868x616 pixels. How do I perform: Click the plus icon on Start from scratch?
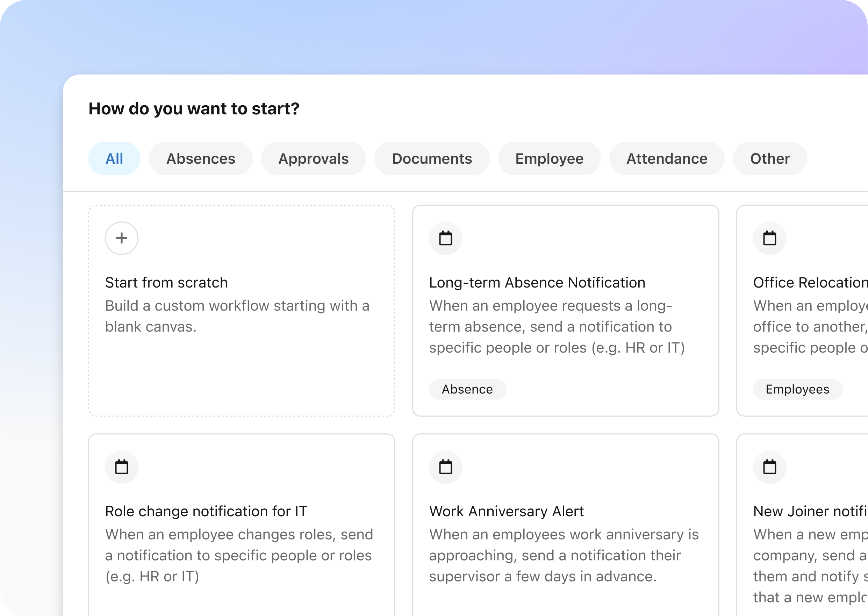click(122, 238)
